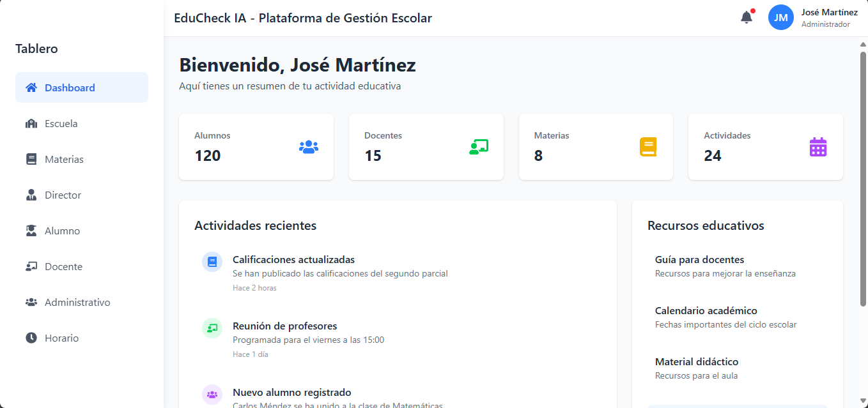Screen dimensions: 868x408
Task: Navigate to the Alumno section
Action: [x=82, y=230]
